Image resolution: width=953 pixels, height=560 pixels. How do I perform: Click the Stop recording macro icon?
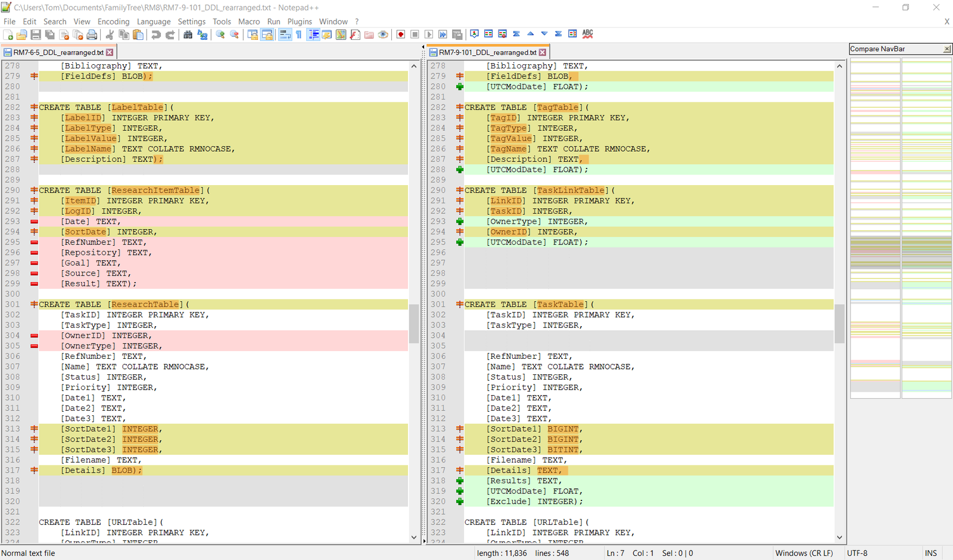click(x=415, y=35)
